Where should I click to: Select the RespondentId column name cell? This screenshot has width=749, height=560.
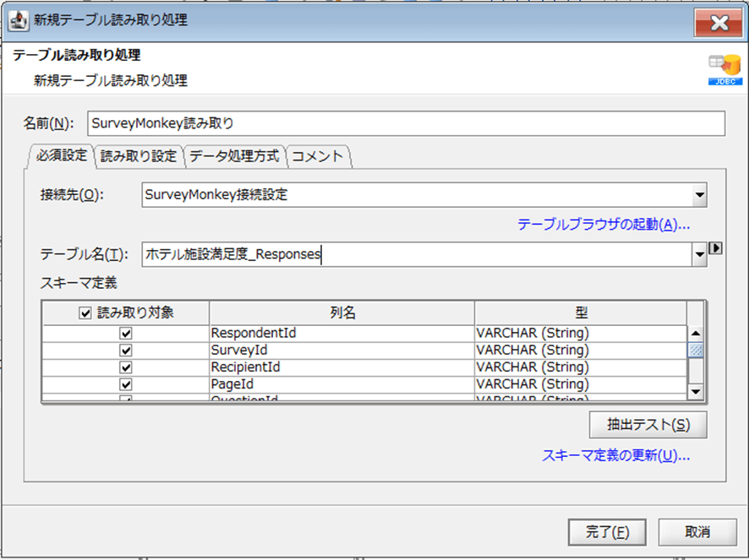point(342,334)
